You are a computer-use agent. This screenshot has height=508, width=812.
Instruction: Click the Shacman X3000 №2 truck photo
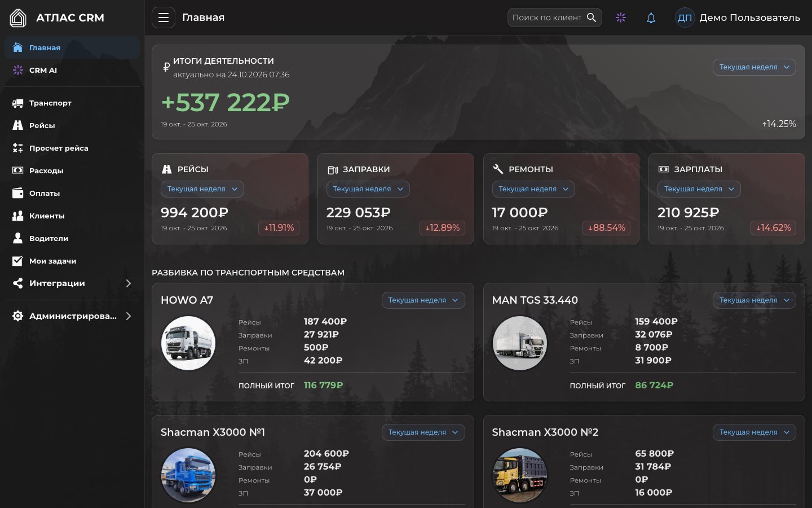[519, 475]
